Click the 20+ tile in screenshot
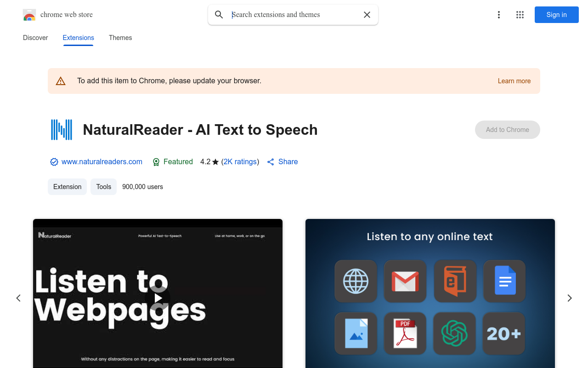 [x=504, y=333]
